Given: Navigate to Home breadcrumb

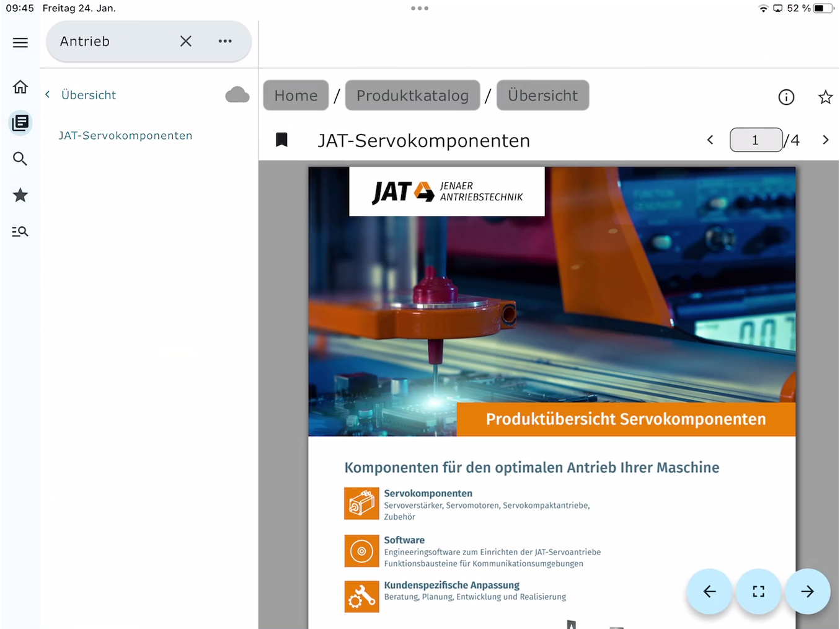Looking at the screenshot, I should point(296,96).
